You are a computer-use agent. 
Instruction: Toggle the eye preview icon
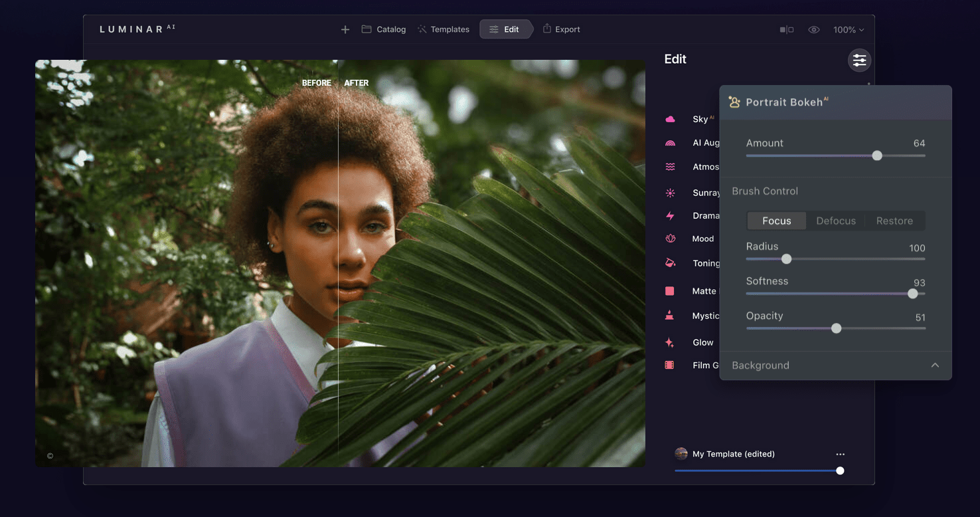coord(814,30)
